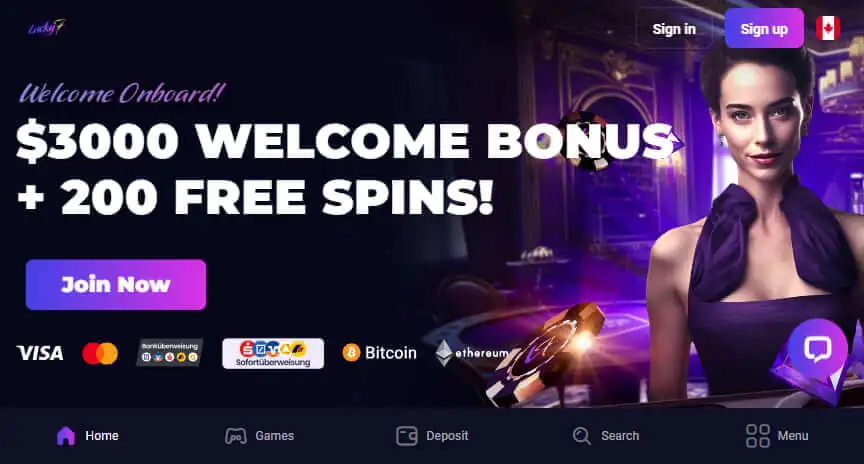
Task: Open Search magnifier icon
Action: point(581,436)
